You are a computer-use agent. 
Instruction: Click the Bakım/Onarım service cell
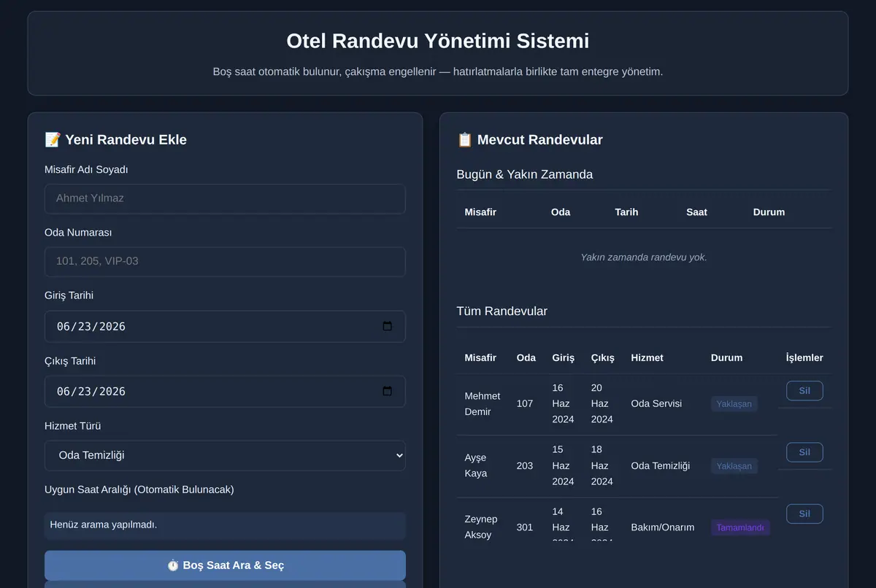point(663,527)
